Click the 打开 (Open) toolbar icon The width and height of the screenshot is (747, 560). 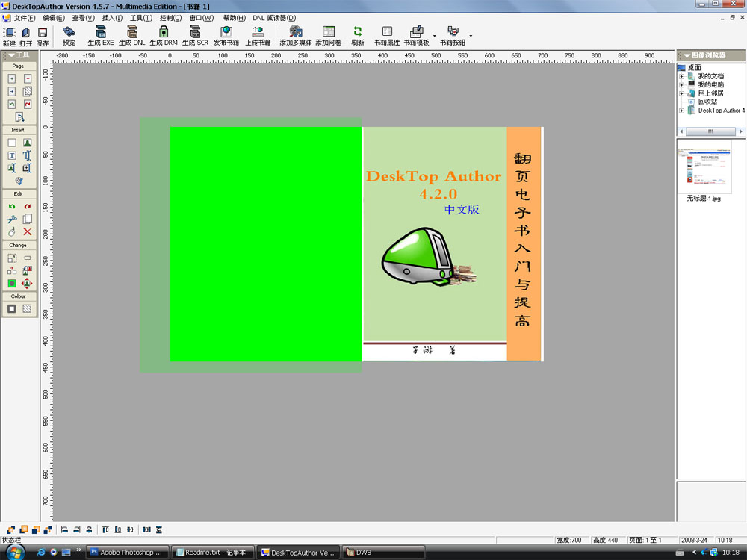click(25, 32)
